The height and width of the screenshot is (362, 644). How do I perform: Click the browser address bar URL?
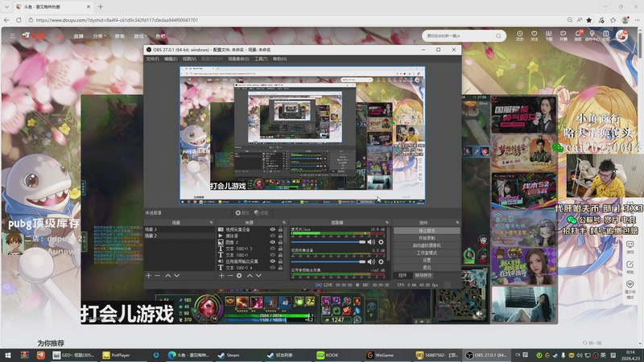[x=117, y=19]
